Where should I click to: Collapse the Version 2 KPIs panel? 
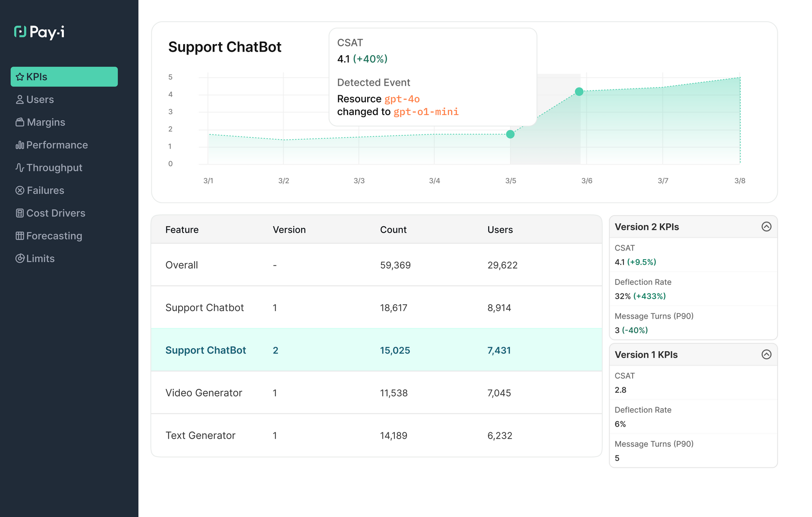pyautogui.click(x=766, y=227)
